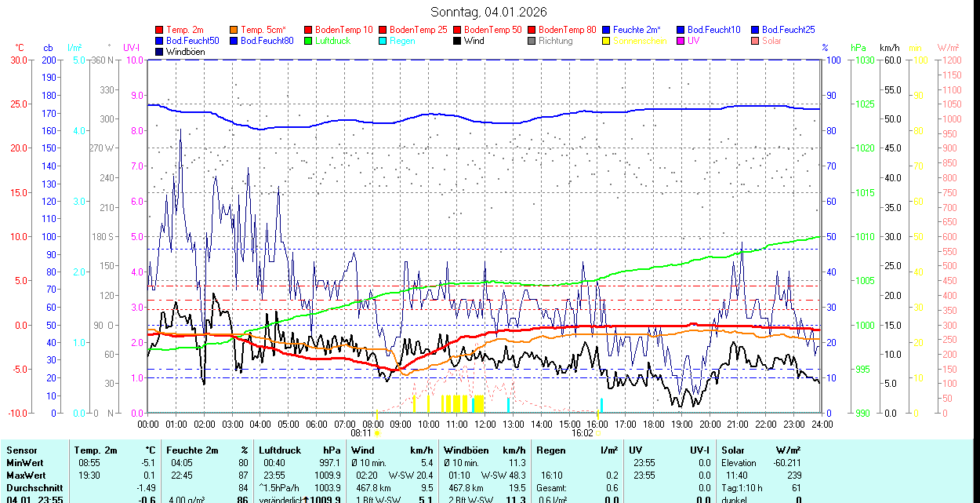Select the green Luftdruck legend square
Viewport: 980px width, 503px height.
click(x=309, y=41)
